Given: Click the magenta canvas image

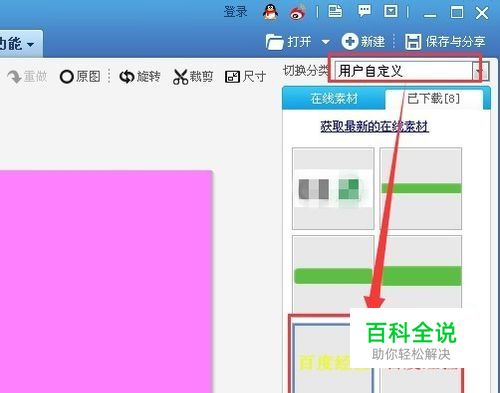Looking at the screenshot, I should click(106, 282).
